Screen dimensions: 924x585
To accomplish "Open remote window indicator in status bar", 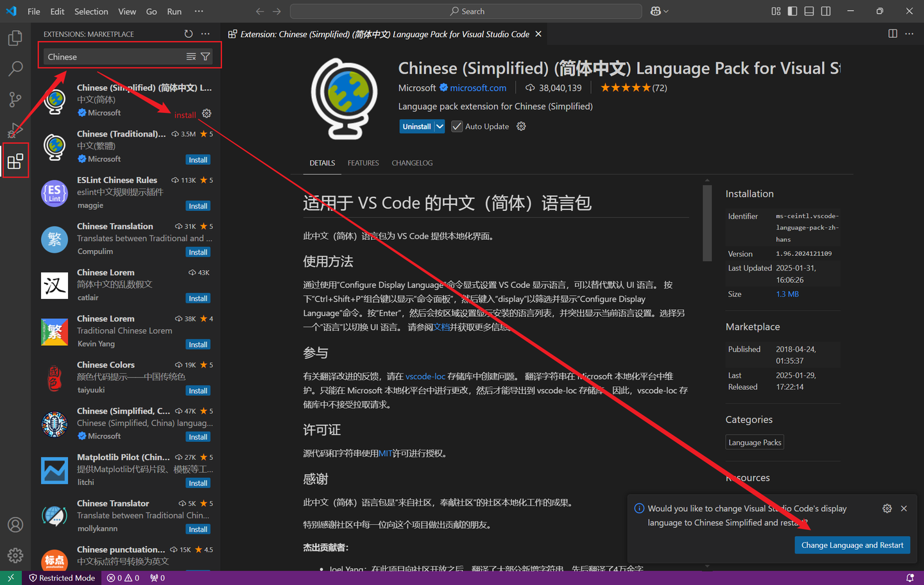I will pos(11,578).
